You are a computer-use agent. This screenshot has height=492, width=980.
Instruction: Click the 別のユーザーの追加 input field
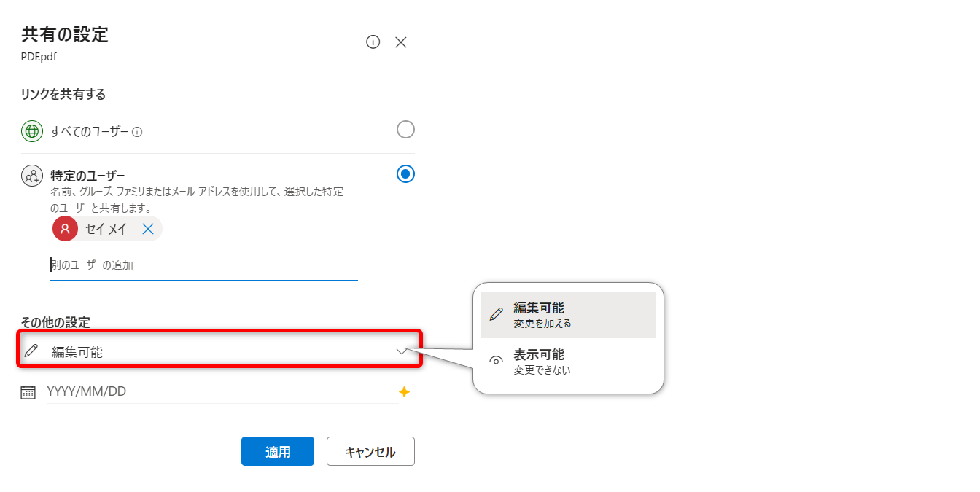pos(204,265)
